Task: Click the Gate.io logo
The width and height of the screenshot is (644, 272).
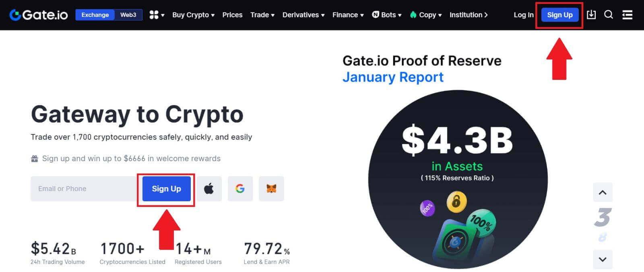Action: coord(38,14)
